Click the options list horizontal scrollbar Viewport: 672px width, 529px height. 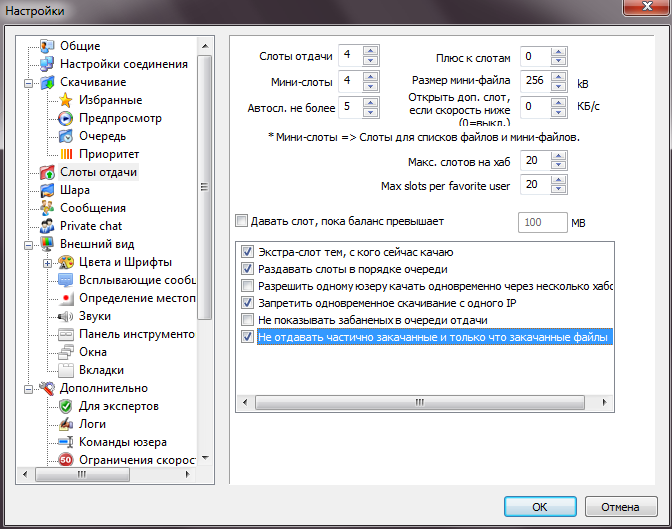pyautogui.click(x=420, y=403)
